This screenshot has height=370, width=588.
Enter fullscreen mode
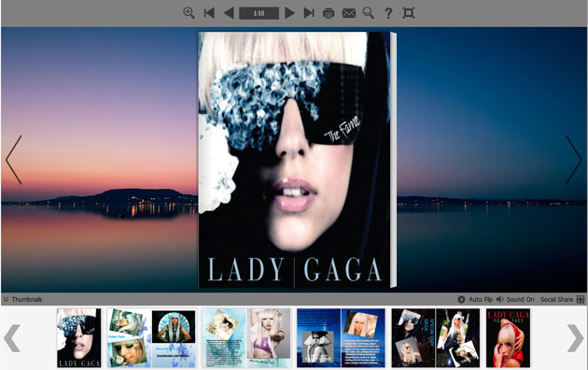point(409,13)
